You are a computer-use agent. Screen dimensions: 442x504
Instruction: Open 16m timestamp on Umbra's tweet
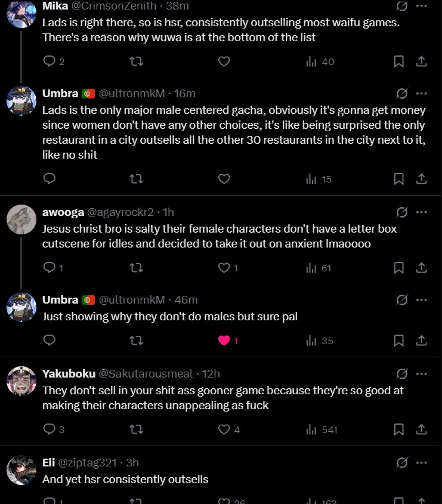(185, 94)
